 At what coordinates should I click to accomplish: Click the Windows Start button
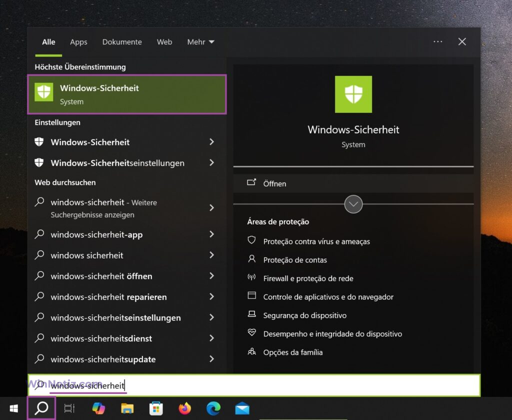click(13, 408)
